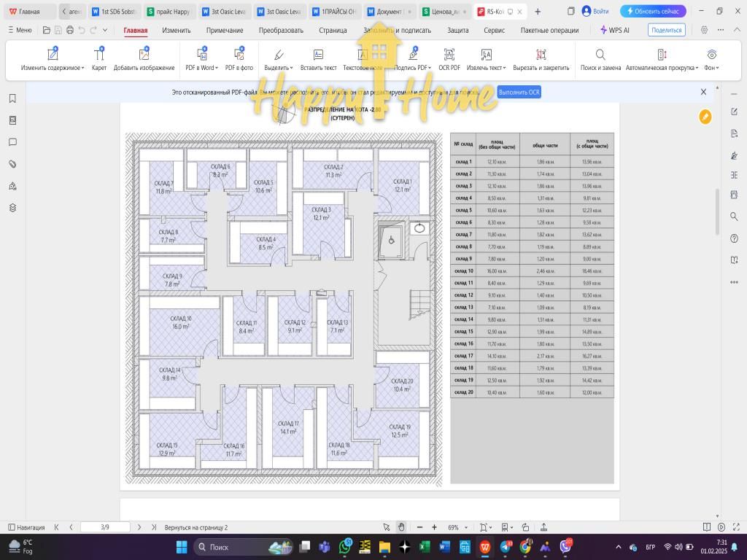Open the attachments paperclip panel

pos(12,164)
